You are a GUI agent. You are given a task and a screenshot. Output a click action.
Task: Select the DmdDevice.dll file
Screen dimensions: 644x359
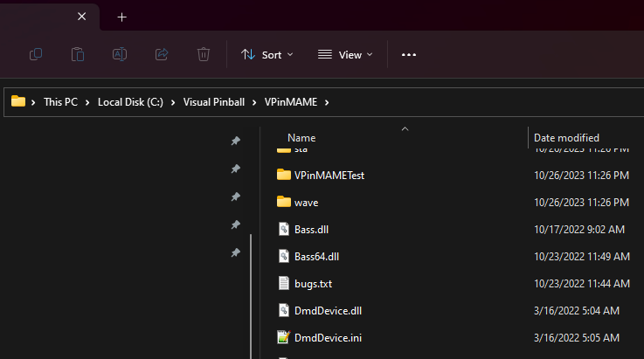pos(329,311)
